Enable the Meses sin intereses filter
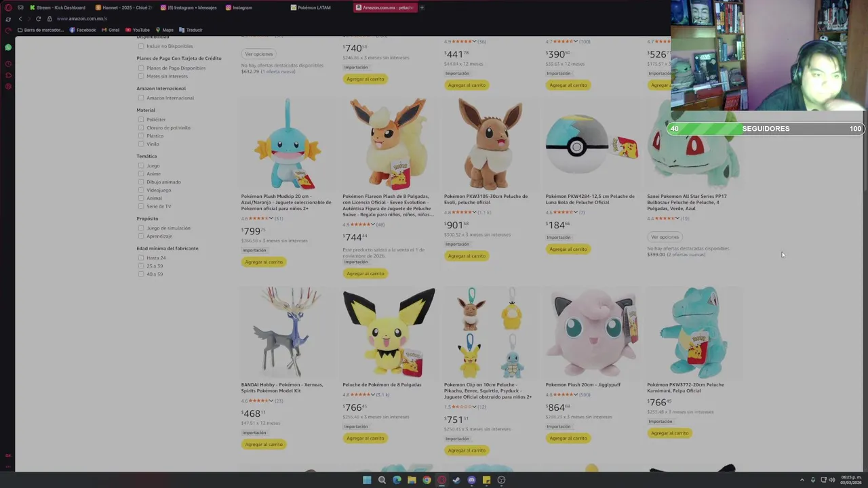The height and width of the screenshot is (488, 868). click(141, 76)
